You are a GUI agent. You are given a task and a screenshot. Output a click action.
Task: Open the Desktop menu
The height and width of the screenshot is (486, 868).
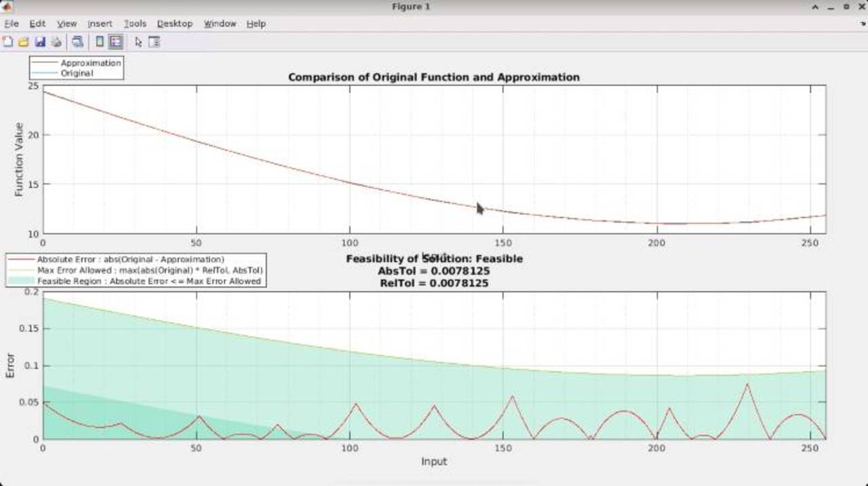tap(175, 24)
